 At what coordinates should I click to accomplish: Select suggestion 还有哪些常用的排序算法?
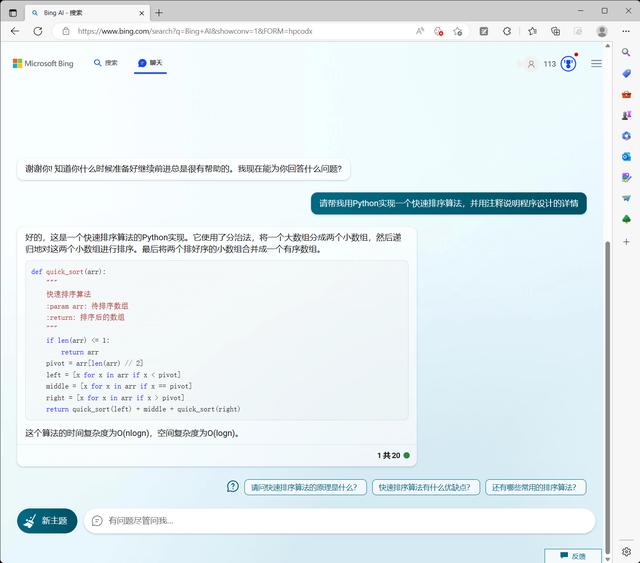[x=535, y=488]
